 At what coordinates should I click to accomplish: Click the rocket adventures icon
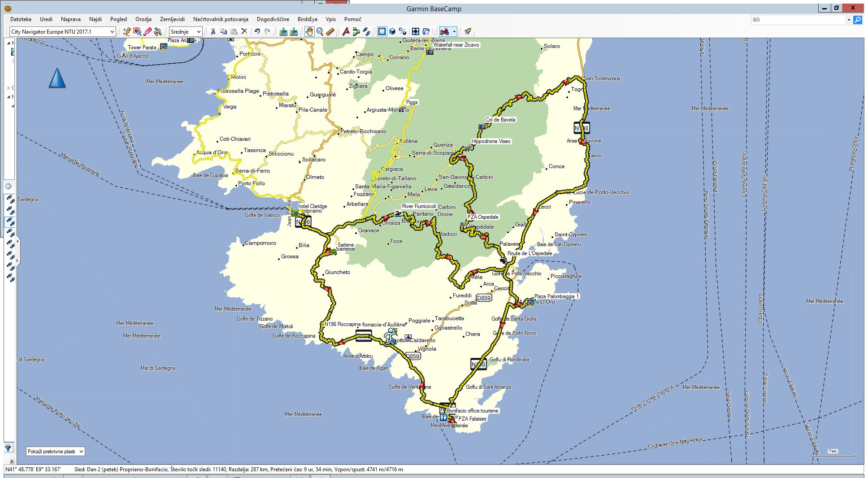tap(468, 31)
